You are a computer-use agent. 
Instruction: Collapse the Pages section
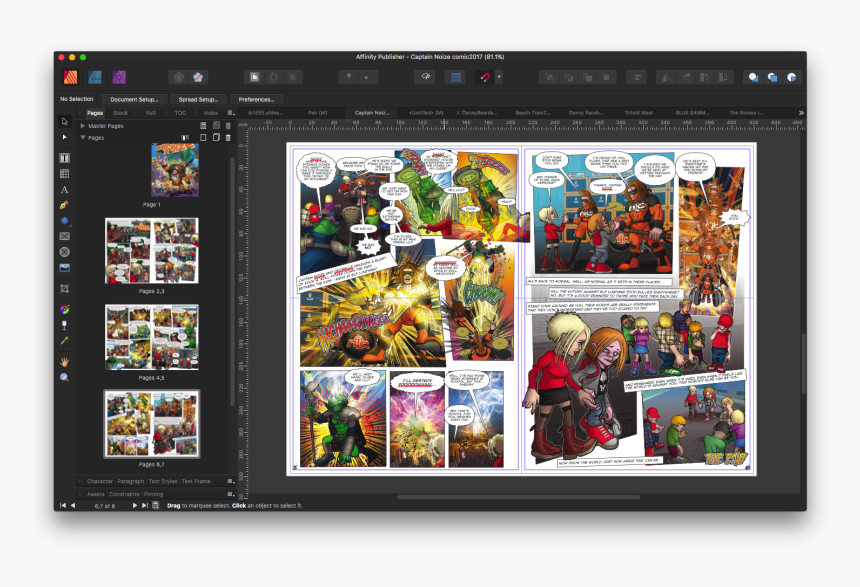coord(83,138)
